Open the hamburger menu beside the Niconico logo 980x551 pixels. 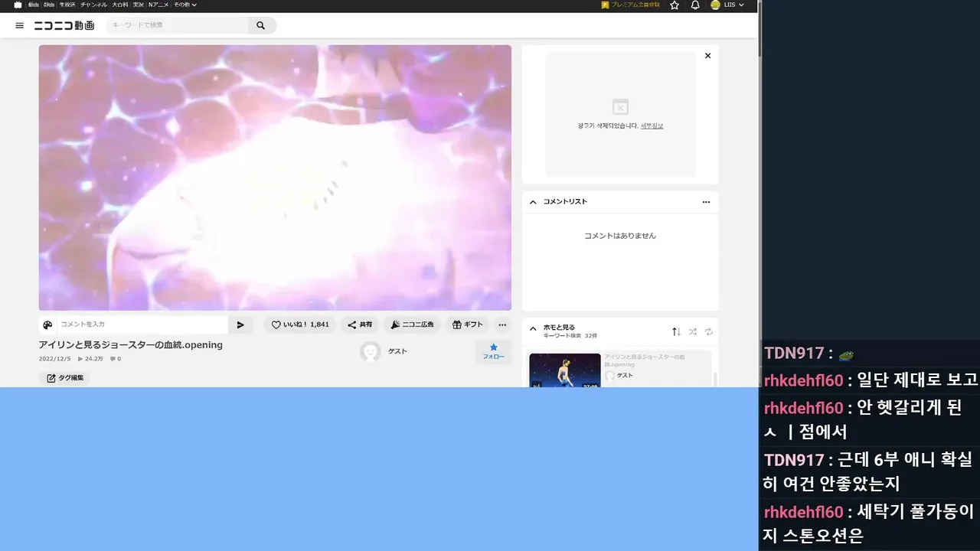tap(20, 25)
